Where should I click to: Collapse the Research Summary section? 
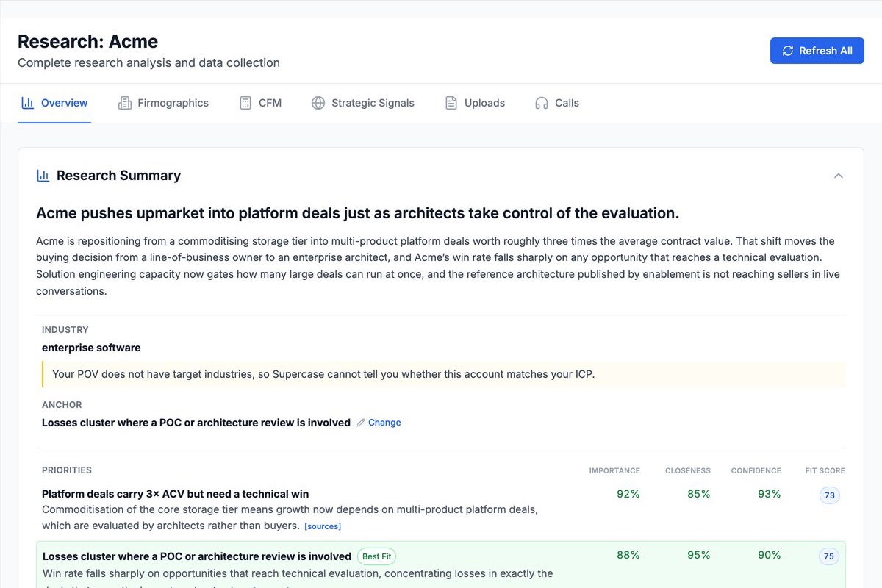(x=839, y=176)
